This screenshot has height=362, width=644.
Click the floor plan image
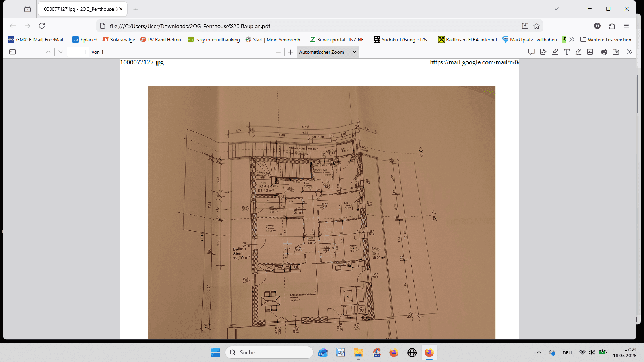322,213
